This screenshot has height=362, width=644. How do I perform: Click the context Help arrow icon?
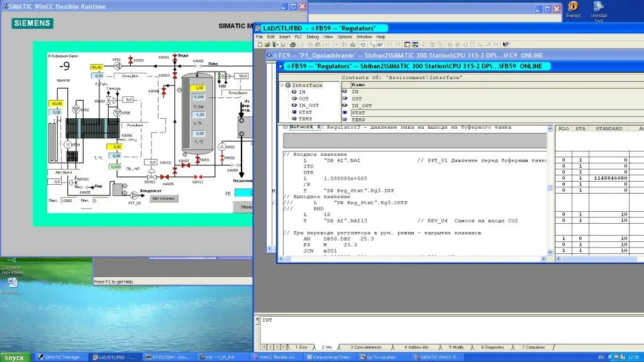coord(506,45)
